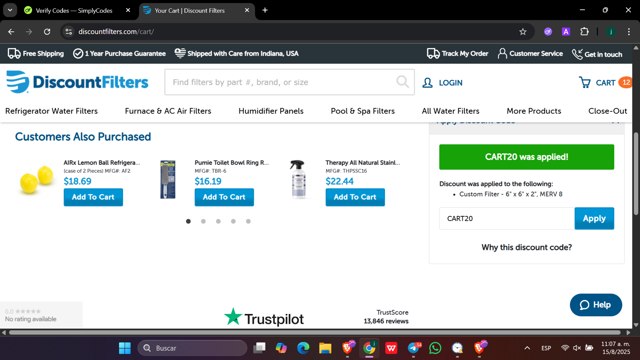Open the tab search dropdown arrow
640x360 pixels.
click(x=10, y=10)
